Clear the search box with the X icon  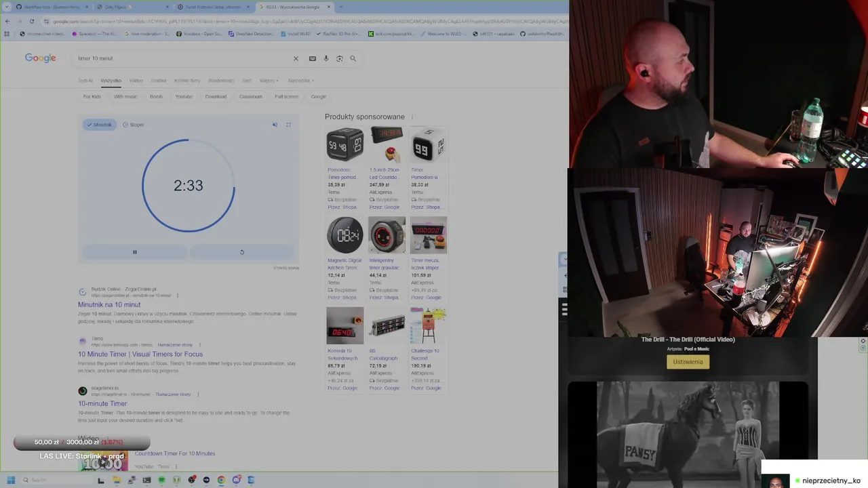[x=296, y=58]
